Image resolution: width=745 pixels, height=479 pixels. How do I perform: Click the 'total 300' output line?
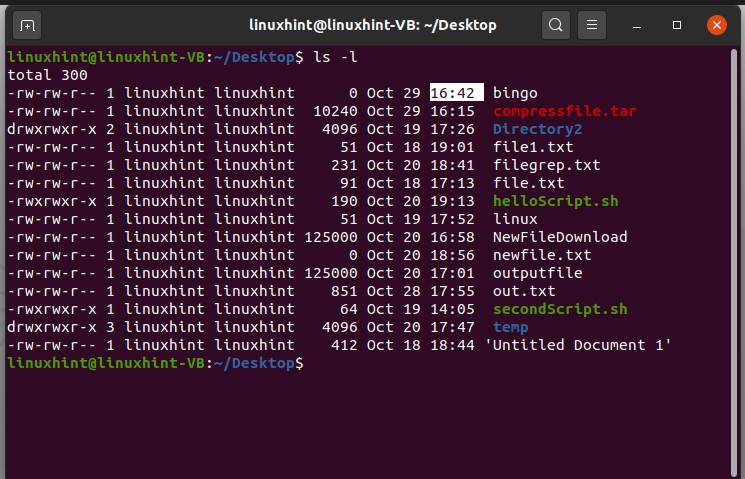coord(47,75)
